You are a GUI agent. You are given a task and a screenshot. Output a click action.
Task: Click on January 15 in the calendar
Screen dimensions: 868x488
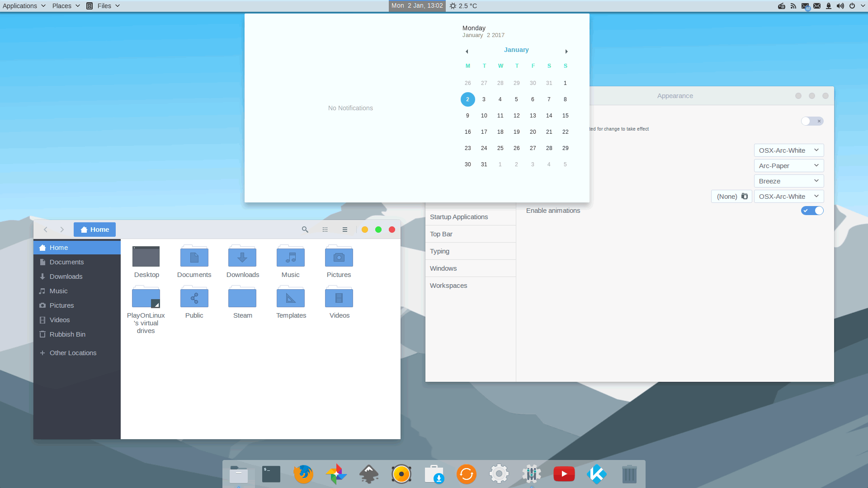pos(565,115)
